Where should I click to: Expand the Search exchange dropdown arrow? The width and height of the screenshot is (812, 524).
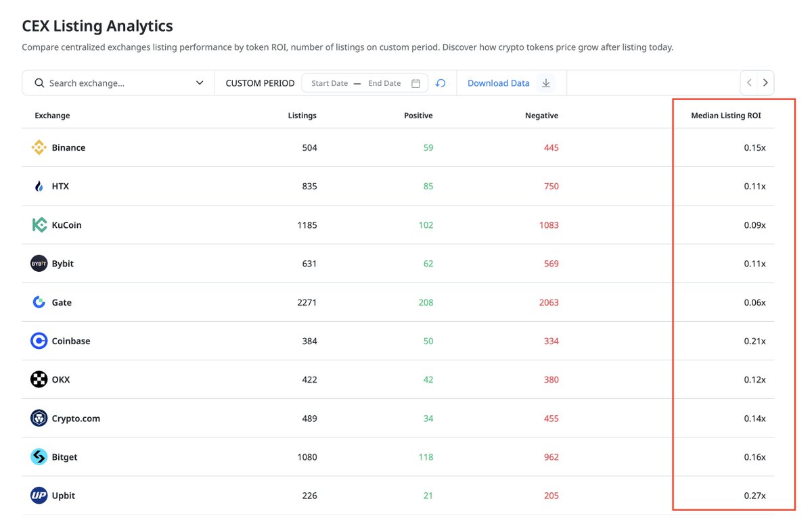200,83
